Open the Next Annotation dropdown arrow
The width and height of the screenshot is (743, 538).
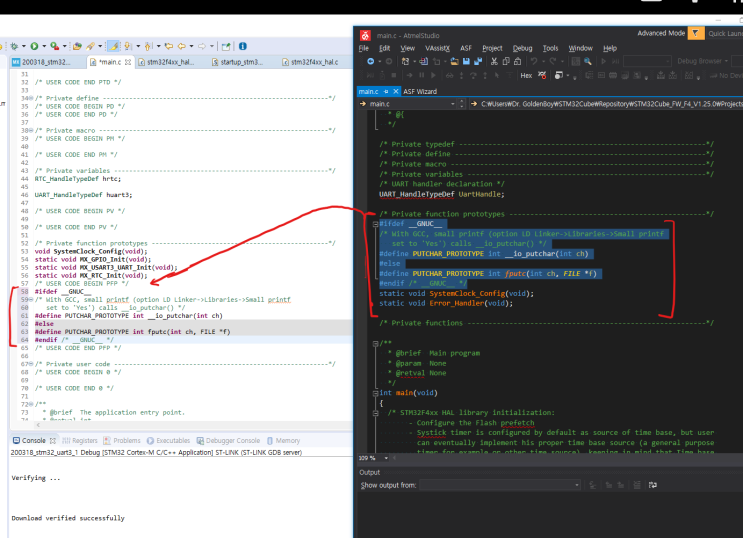point(138,46)
